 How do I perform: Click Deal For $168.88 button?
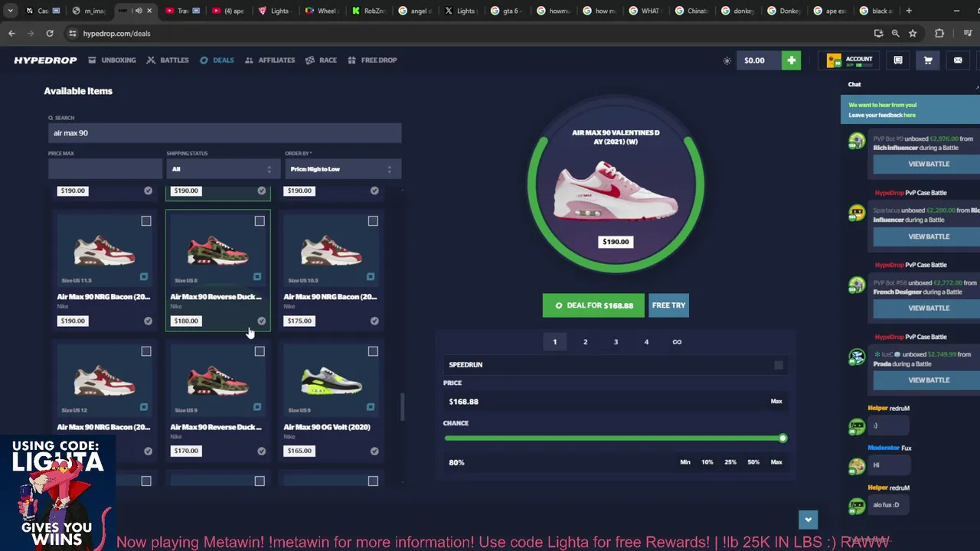[x=593, y=305]
